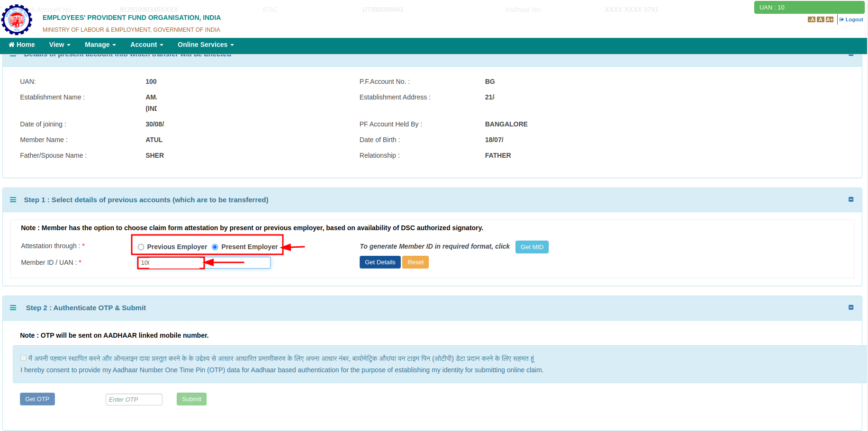Click OTP note about AADHAAR linked mobile
The height and width of the screenshot is (431, 868).
114,335
